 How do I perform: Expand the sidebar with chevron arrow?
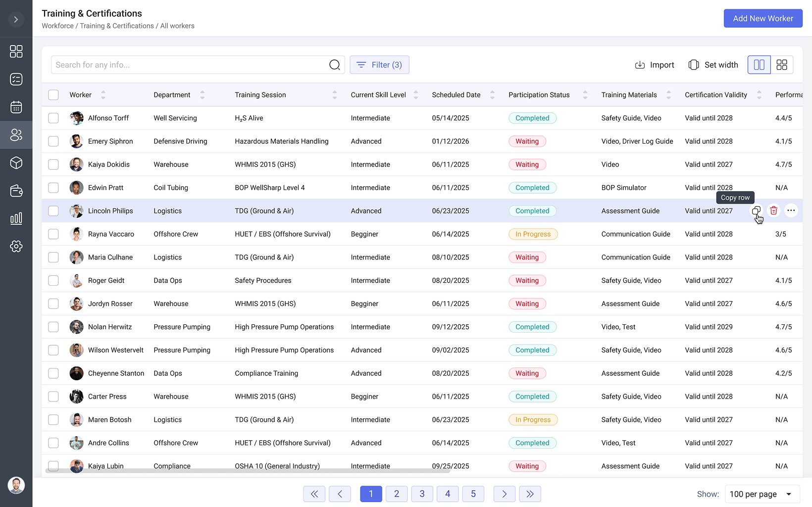click(16, 19)
